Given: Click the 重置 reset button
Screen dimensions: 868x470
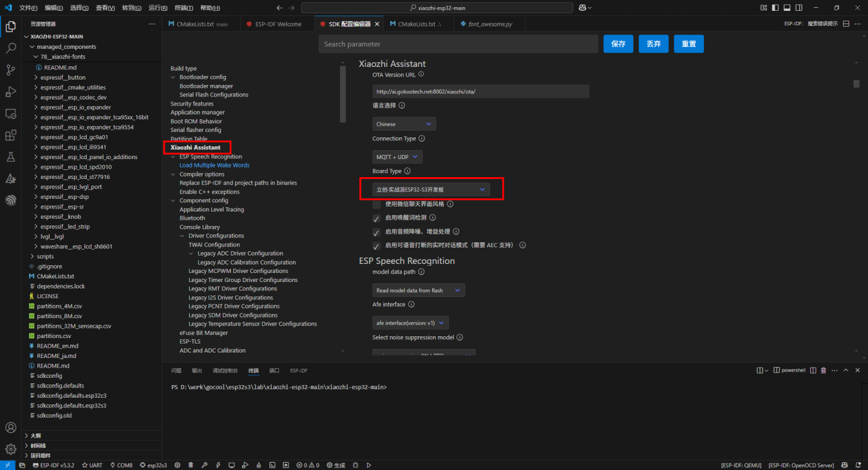Looking at the screenshot, I should (689, 44).
